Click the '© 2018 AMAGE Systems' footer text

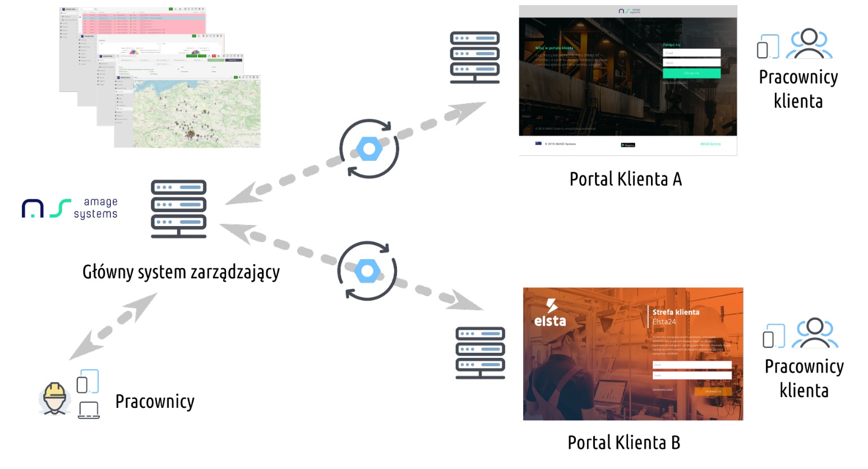[x=560, y=144]
